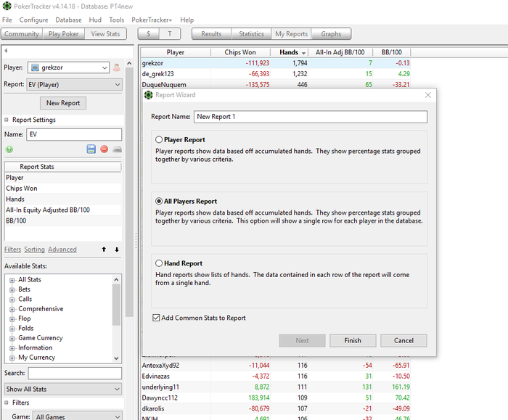Click Finish in Report Wizard
Image resolution: width=508 pixels, height=420 pixels.
point(353,341)
